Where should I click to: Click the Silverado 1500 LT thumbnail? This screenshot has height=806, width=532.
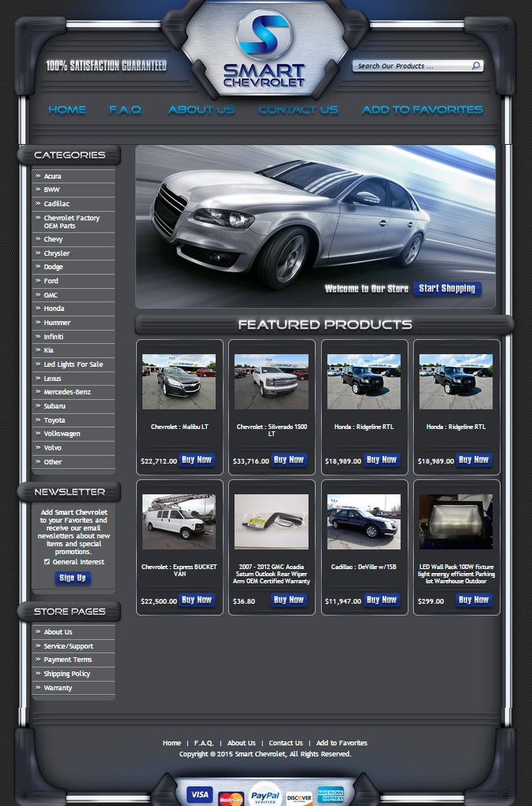272,382
